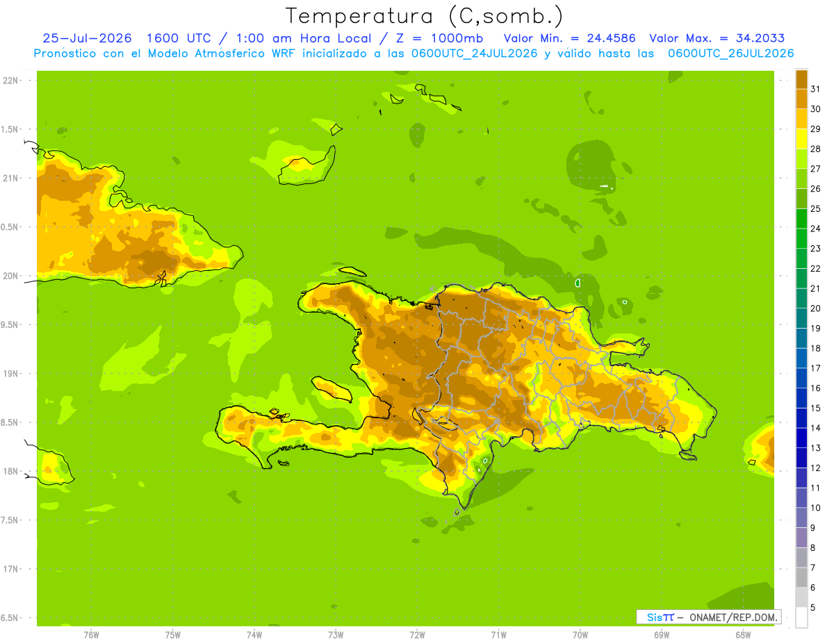Click the 18N latitude axis label
The height and width of the screenshot is (644, 834).
[x=10, y=471]
